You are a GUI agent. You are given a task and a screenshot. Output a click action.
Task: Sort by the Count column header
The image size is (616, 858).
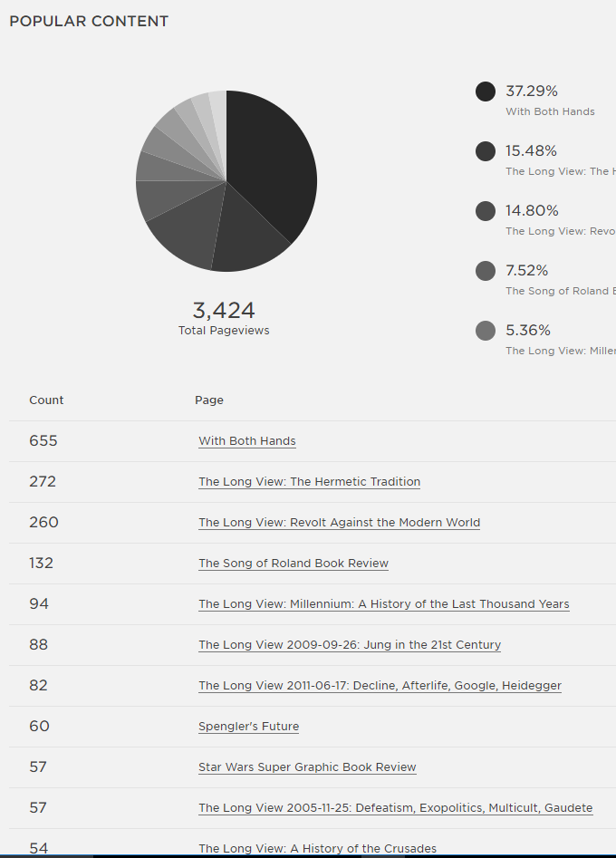[46, 400]
